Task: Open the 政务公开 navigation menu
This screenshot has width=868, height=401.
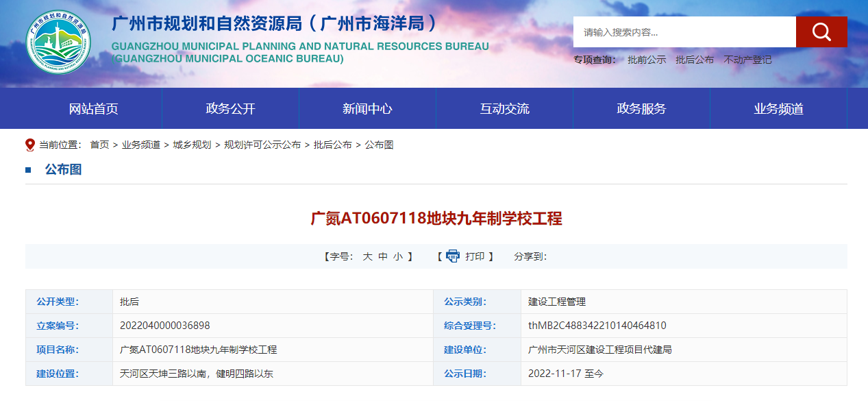Action: 230,108
